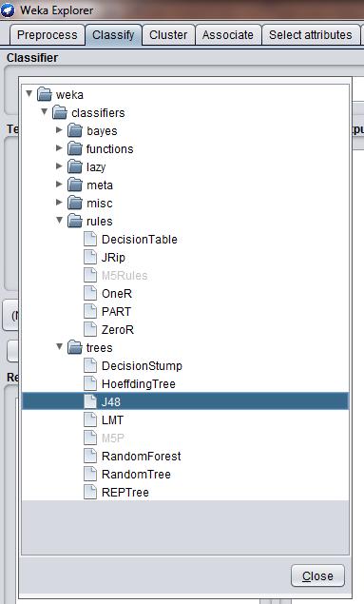
Task: Expand the bayes folder
Action: click(x=59, y=129)
